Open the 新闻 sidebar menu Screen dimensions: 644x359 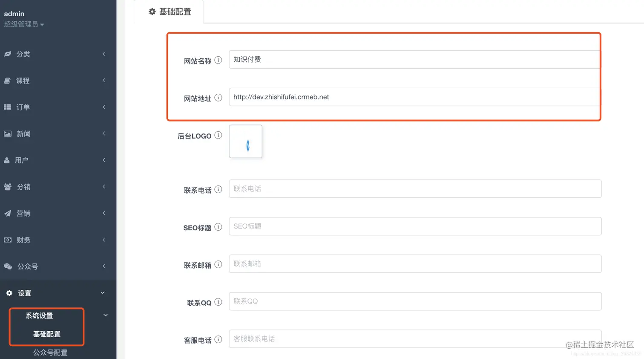coord(58,134)
